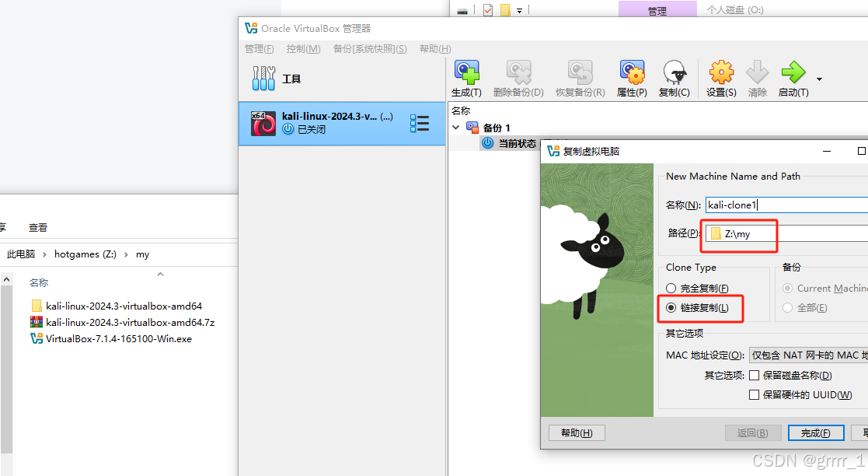Image resolution: width=868 pixels, height=476 pixels.
Task: Open the MAC address policy dropdown
Action: click(x=808, y=355)
